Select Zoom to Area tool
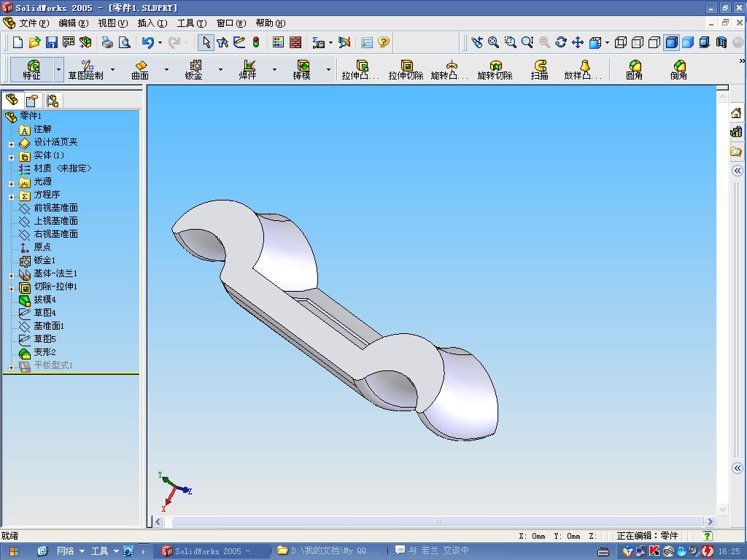The width and height of the screenshot is (747, 560). pos(510,42)
